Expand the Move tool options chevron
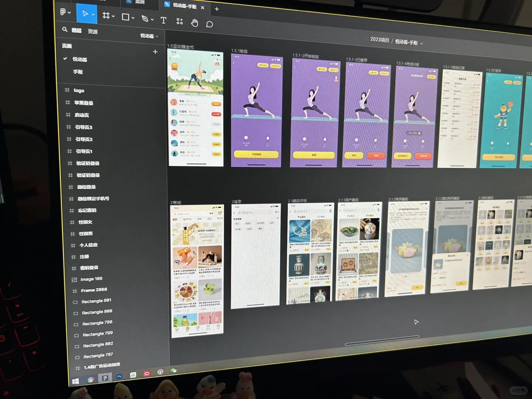The image size is (532, 399). pyautogui.click(x=93, y=15)
